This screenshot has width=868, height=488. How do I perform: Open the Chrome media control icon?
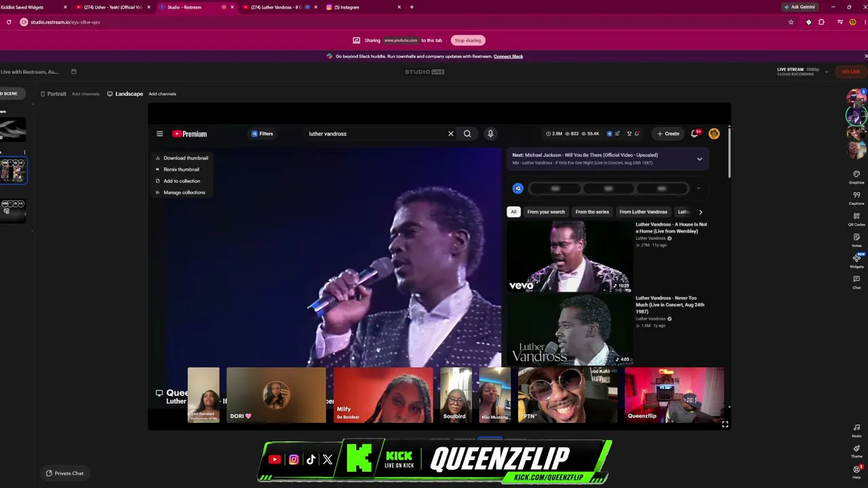[840, 22]
